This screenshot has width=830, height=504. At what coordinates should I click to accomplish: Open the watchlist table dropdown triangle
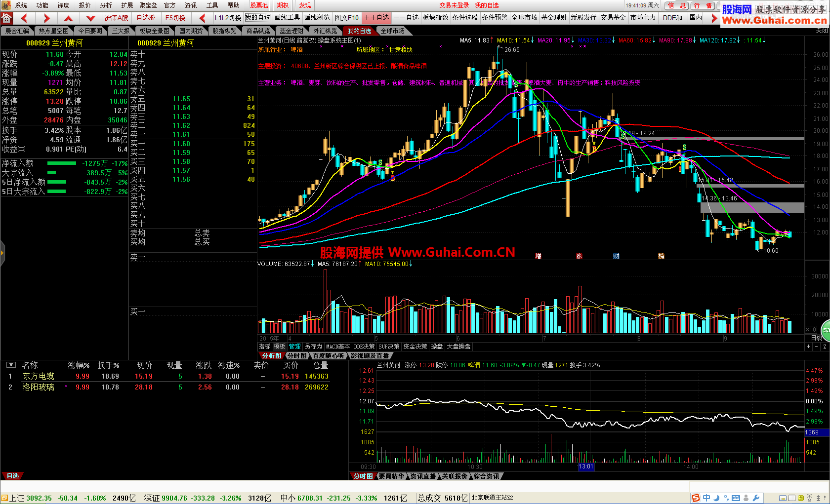point(11,365)
